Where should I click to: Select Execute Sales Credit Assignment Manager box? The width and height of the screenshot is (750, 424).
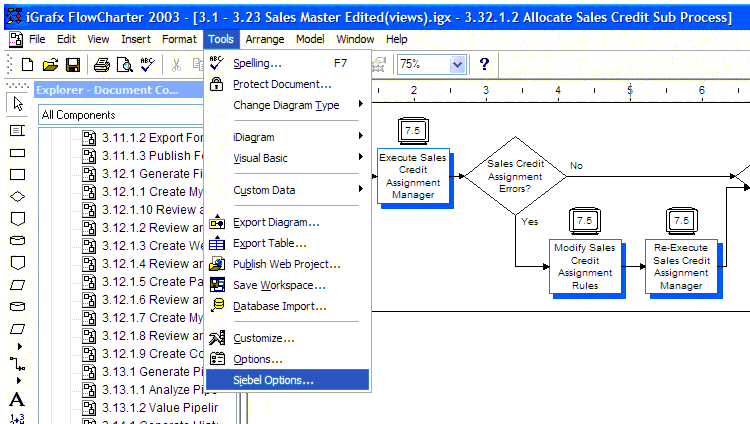[413, 177]
